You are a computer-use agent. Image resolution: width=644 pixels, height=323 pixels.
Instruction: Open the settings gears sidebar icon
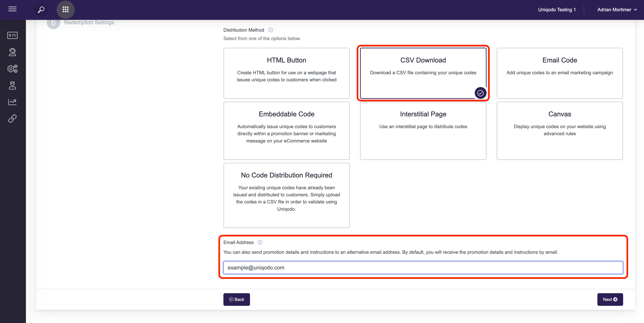(12, 69)
